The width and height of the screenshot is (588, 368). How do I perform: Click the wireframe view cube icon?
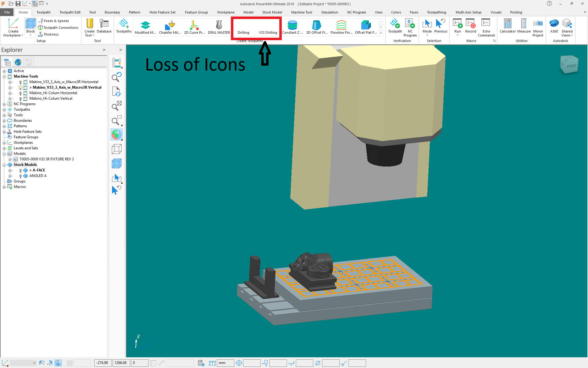(117, 149)
